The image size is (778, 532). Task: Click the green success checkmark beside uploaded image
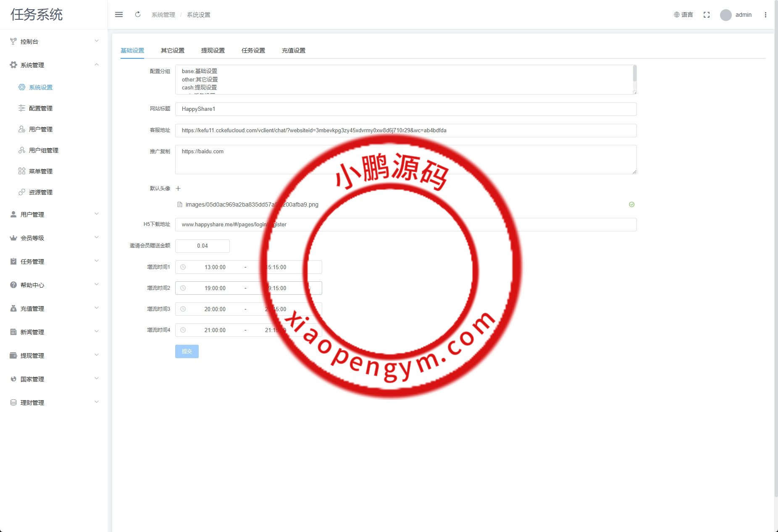tap(631, 204)
